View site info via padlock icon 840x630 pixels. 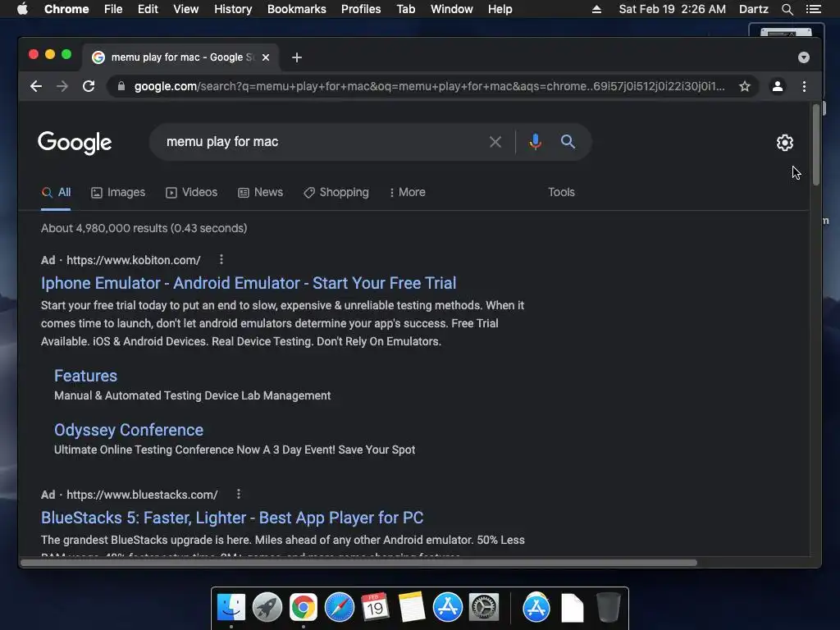121,86
